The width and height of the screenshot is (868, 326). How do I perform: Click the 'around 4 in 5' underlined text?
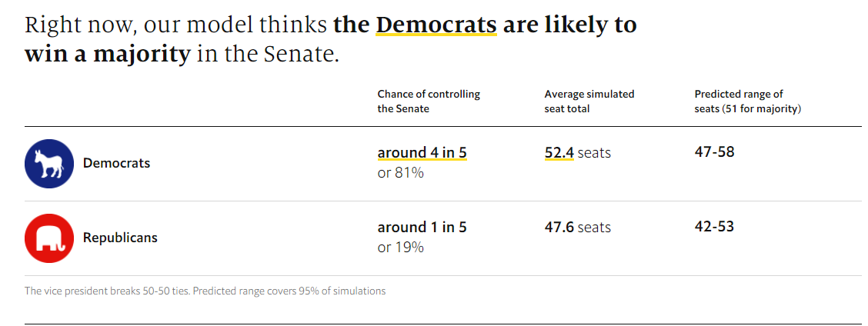pyautogui.click(x=422, y=152)
